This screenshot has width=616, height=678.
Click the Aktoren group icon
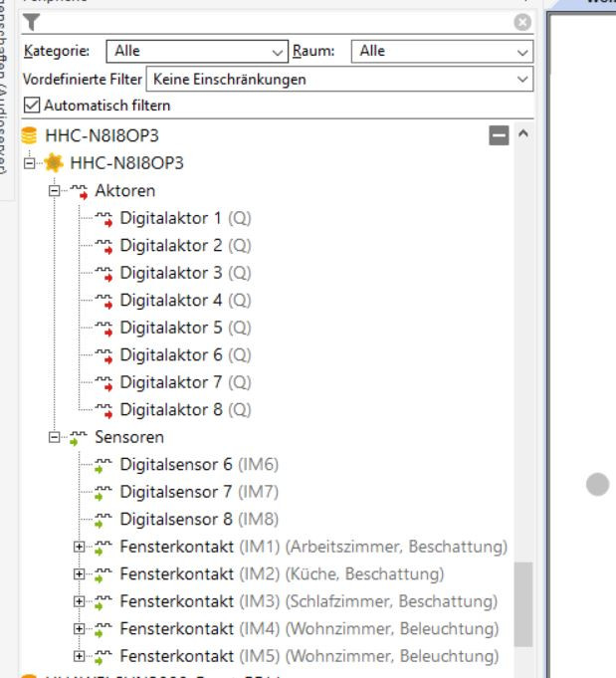(x=79, y=191)
